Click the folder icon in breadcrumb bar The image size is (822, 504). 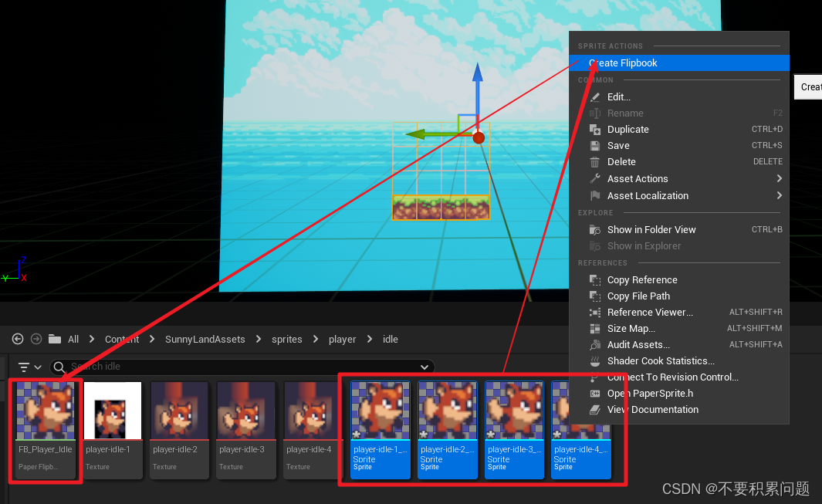(55, 340)
